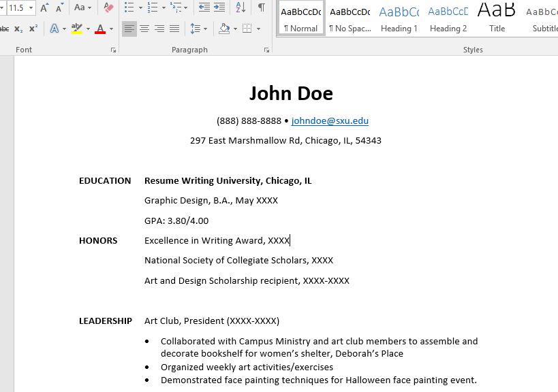Click the Shading paint bucket icon

pyautogui.click(x=224, y=29)
